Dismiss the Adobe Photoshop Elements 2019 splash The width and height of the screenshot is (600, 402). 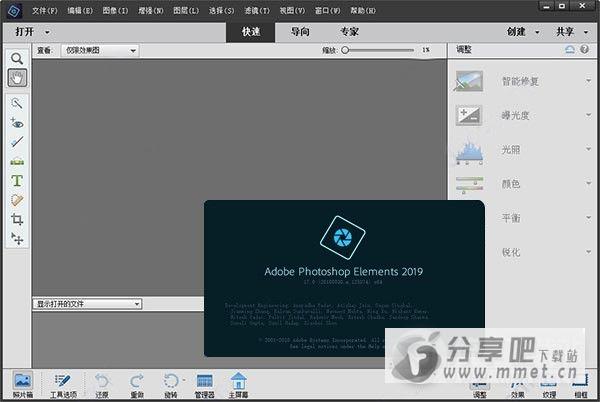(344, 278)
